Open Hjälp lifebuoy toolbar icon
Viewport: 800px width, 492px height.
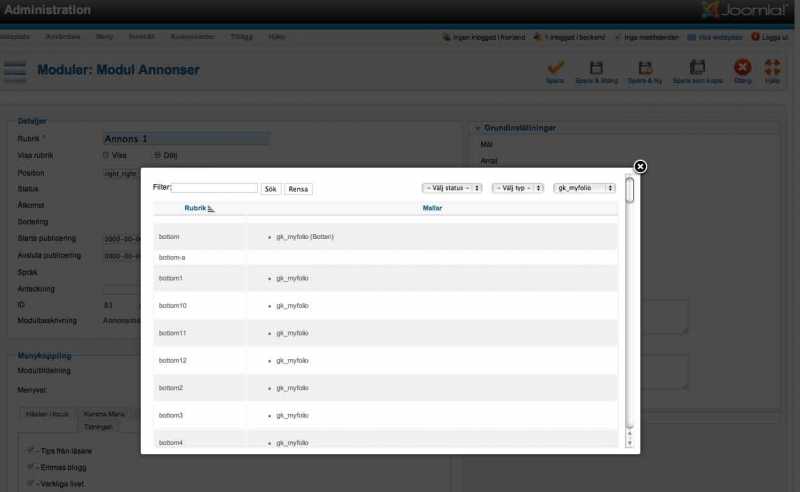pyautogui.click(x=772, y=67)
